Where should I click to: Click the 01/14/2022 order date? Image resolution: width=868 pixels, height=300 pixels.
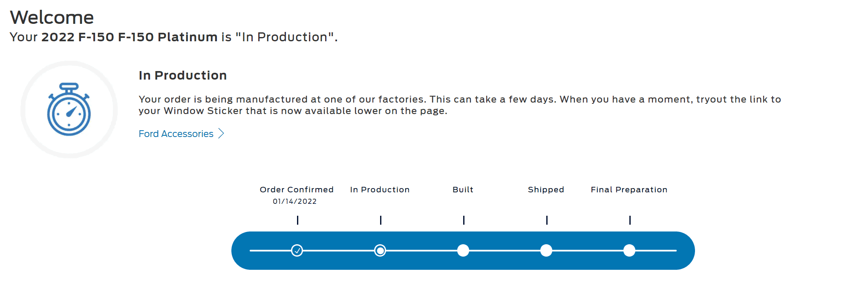(295, 201)
